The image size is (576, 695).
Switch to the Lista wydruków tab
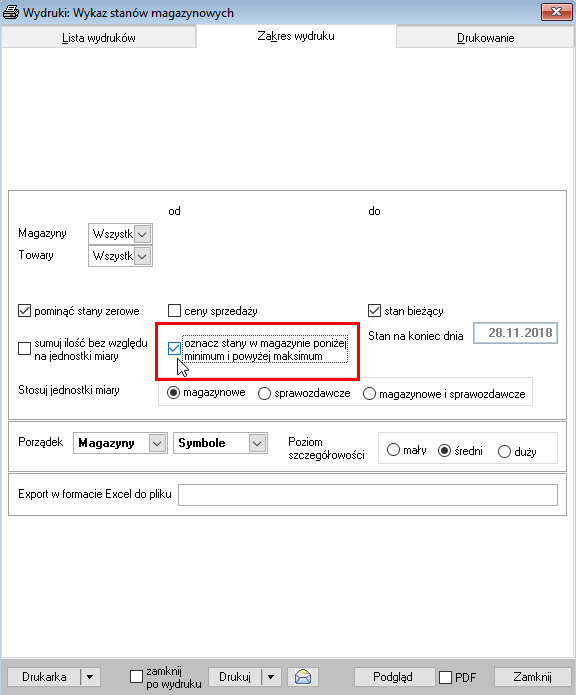click(x=98, y=38)
